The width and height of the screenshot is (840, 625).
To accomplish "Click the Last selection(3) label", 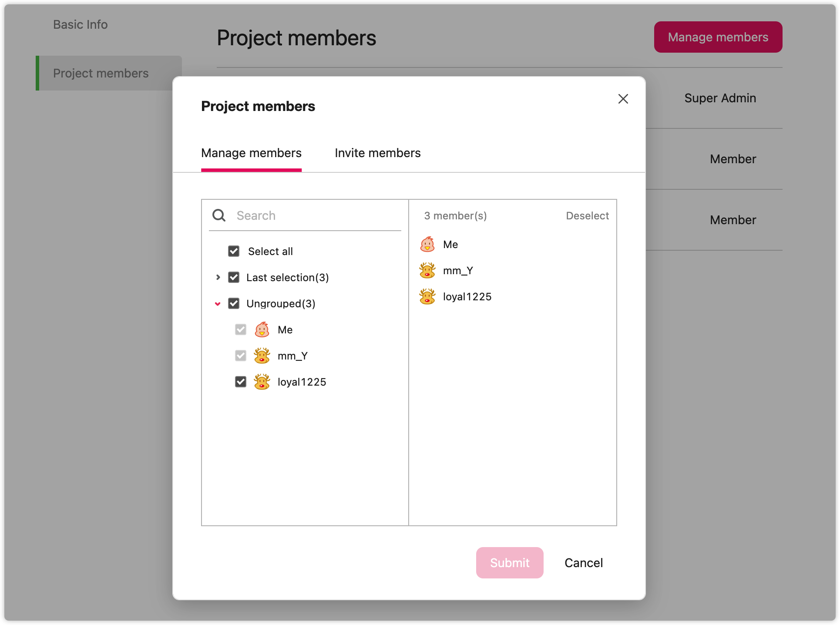I will pos(287,278).
